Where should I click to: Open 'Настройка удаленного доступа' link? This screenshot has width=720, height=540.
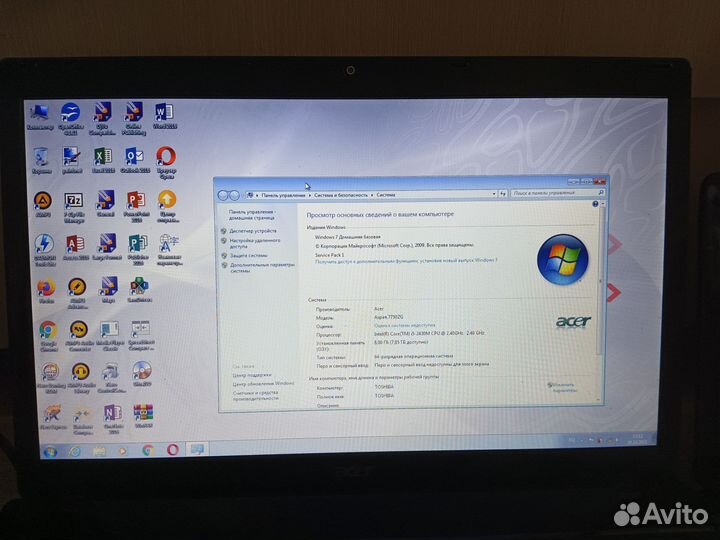click(255, 243)
